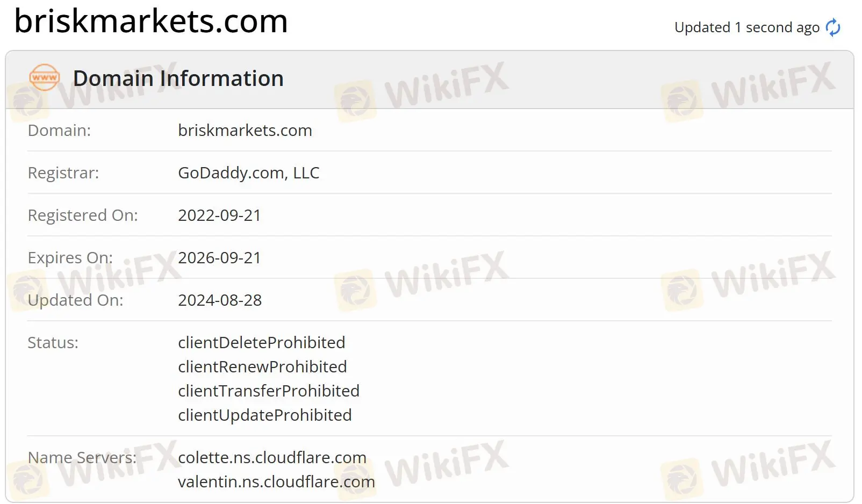The width and height of the screenshot is (862, 504).
Task: Click the 'Status:' field label
Action: point(53,343)
